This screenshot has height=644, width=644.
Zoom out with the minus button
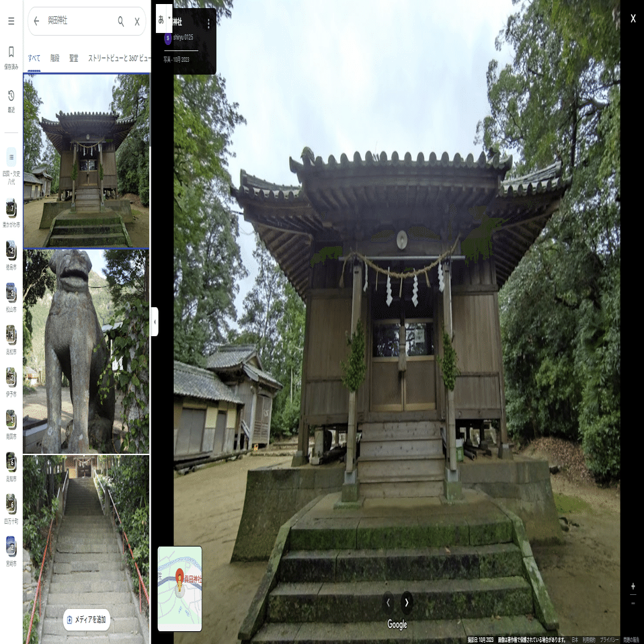(x=633, y=603)
